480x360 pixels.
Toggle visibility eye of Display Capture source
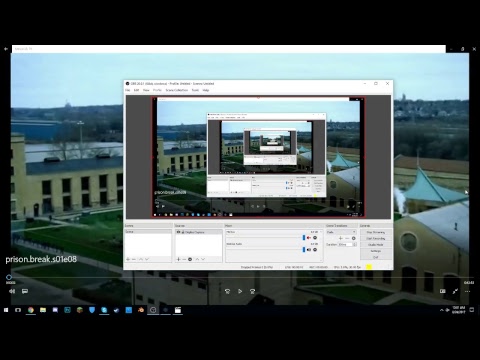(x=178, y=232)
